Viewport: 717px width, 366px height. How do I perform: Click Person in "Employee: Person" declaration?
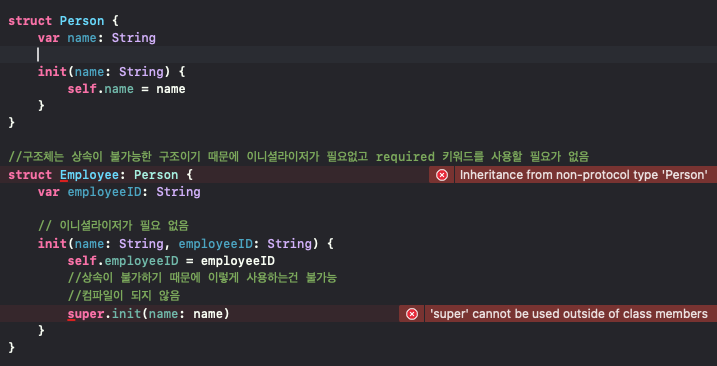(156, 175)
